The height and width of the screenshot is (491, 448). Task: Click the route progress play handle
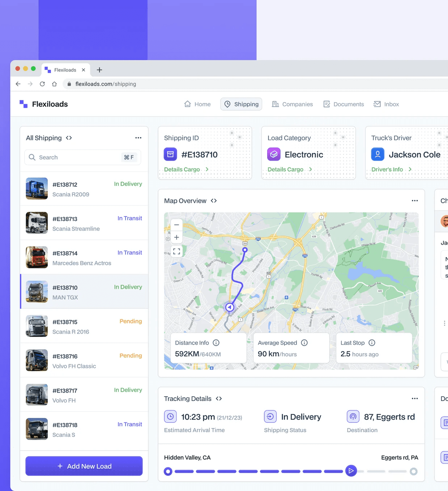point(351,471)
